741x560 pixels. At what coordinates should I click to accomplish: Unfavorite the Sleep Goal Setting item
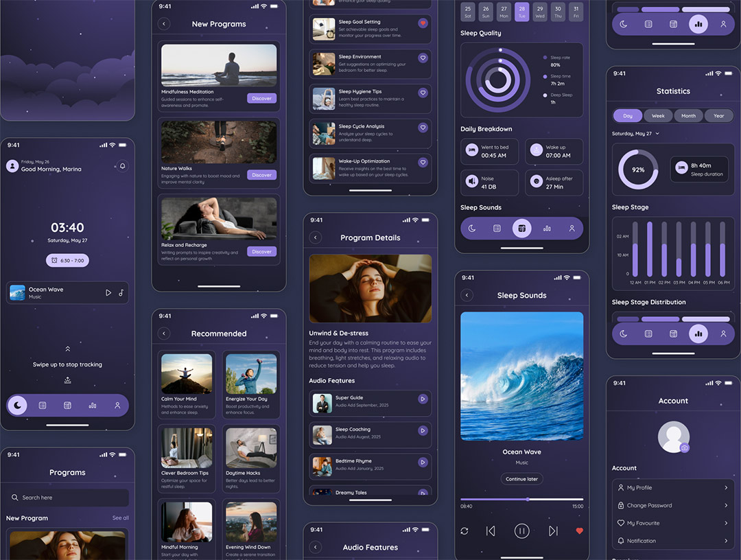pyautogui.click(x=423, y=23)
